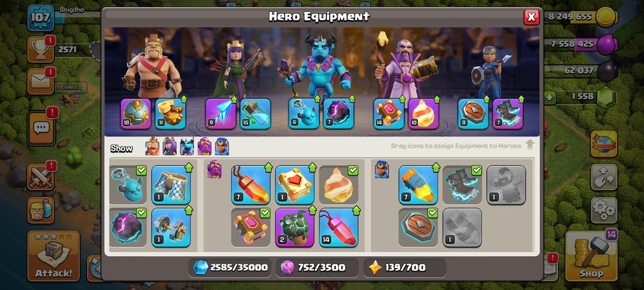
Task: Open Royal Champion's level 8 shield slot
Action: point(473,114)
